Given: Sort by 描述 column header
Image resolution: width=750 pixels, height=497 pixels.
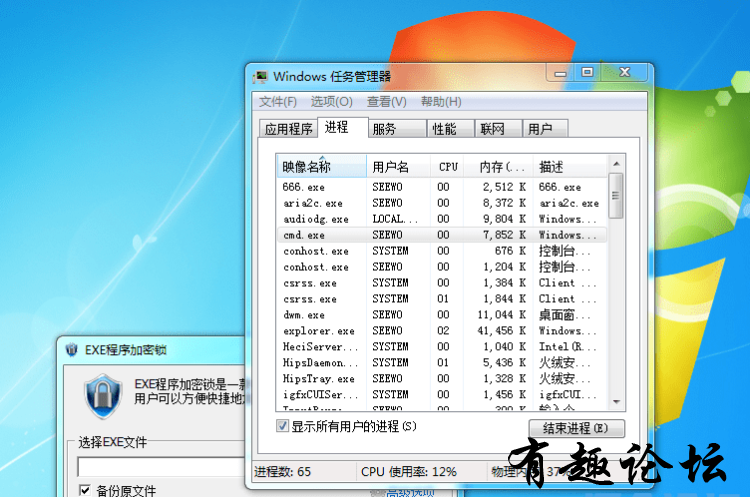Looking at the screenshot, I should coord(571,167).
